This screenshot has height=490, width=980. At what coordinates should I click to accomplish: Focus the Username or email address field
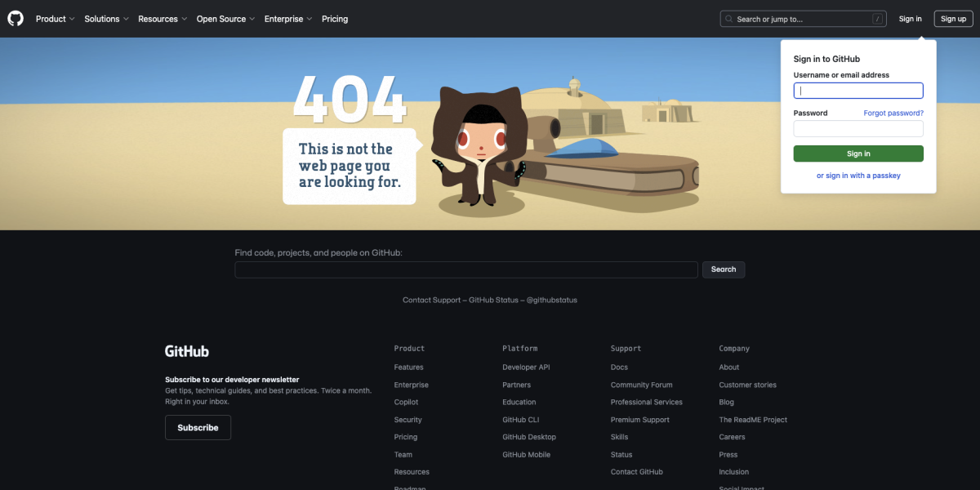(858, 91)
